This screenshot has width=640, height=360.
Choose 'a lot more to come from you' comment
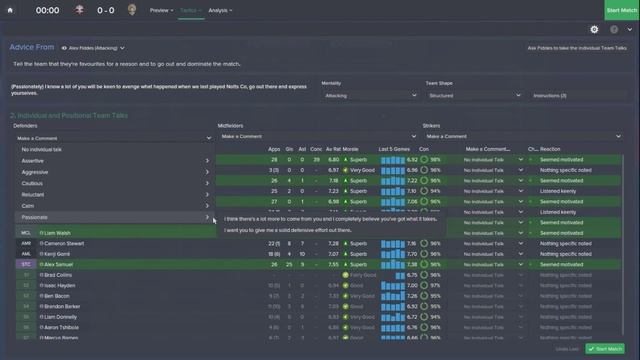(x=330, y=219)
